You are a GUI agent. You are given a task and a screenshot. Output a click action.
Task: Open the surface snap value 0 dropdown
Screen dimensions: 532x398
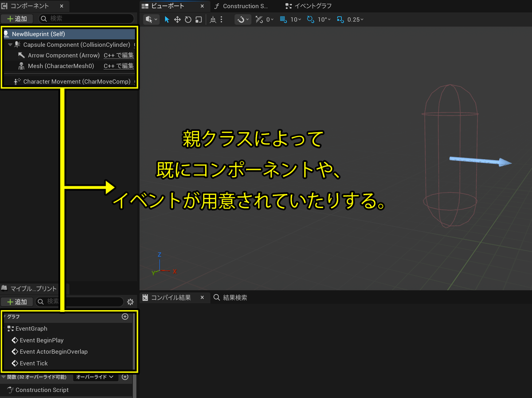pyautogui.click(x=270, y=20)
